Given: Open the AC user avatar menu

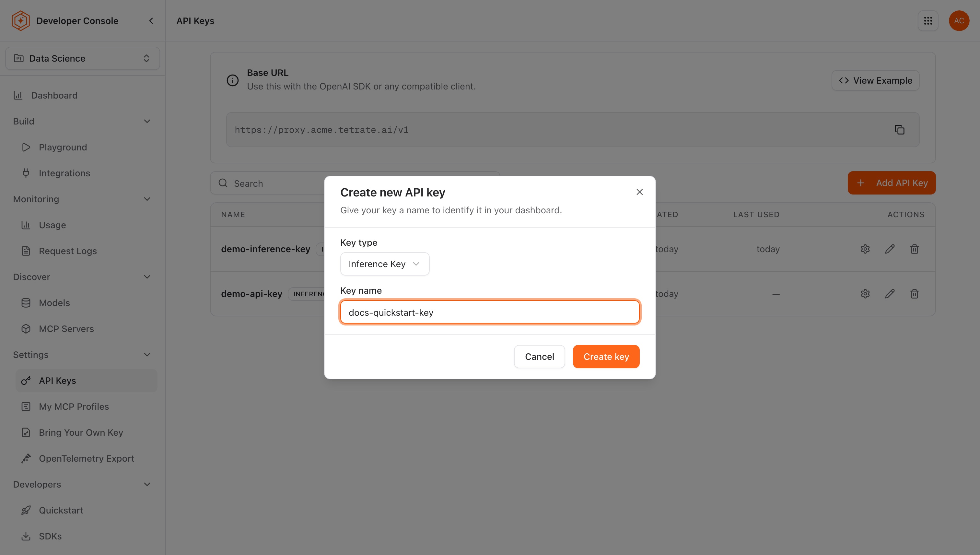Looking at the screenshot, I should pyautogui.click(x=959, y=20).
